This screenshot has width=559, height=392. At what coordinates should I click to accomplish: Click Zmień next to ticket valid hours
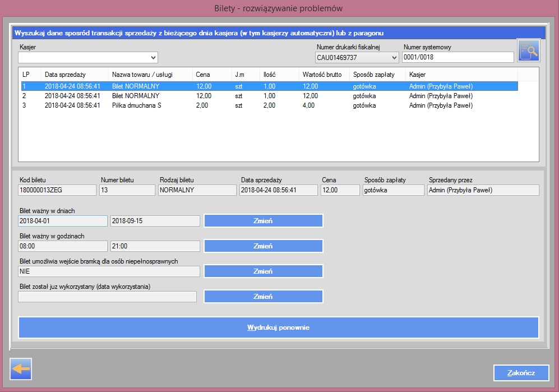[264, 246]
